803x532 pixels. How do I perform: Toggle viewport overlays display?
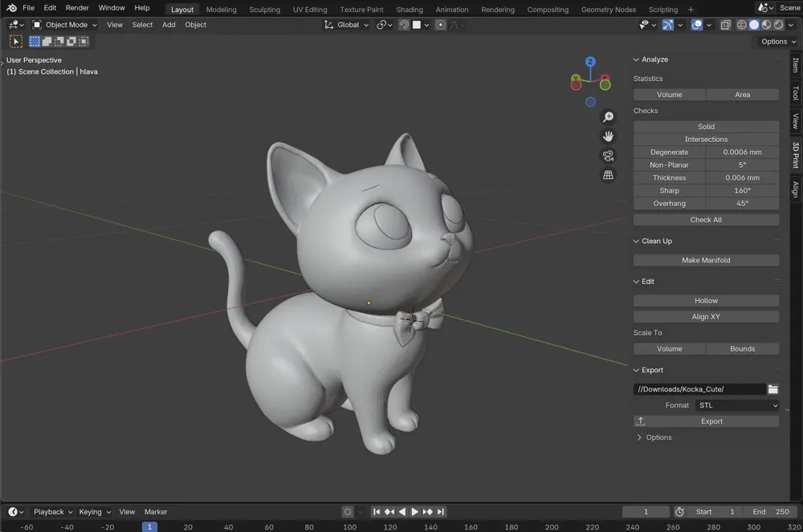696,25
